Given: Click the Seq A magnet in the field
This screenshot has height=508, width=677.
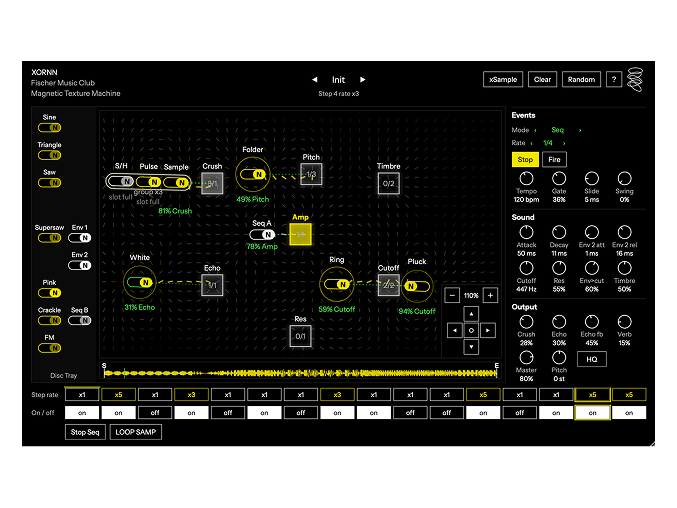Looking at the screenshot, I should click(262, 234).
